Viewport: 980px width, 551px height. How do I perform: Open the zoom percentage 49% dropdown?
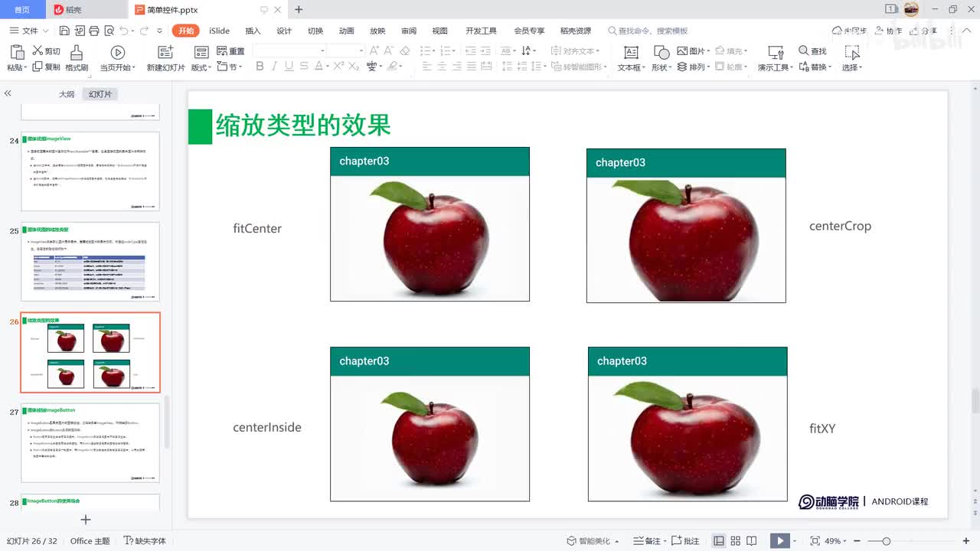pyautogui.click(x=845, y=541)
